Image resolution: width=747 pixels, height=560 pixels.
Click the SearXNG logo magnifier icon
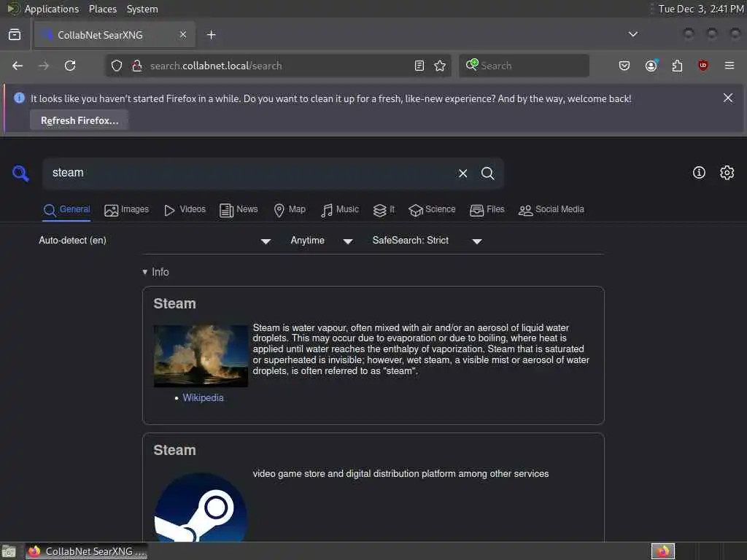coord(20,174)
